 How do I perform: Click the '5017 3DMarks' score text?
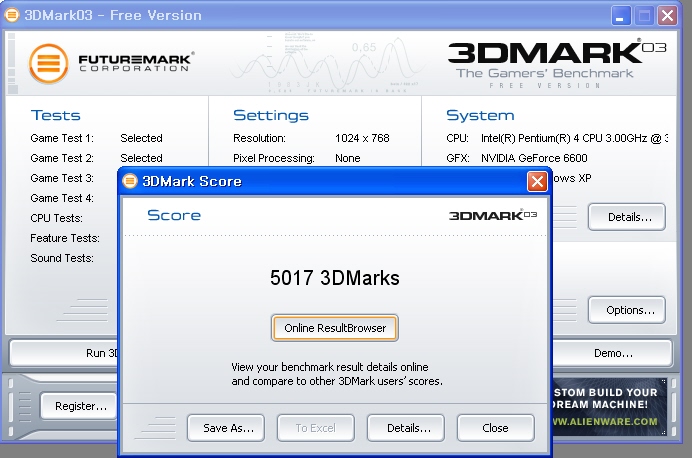335,278
